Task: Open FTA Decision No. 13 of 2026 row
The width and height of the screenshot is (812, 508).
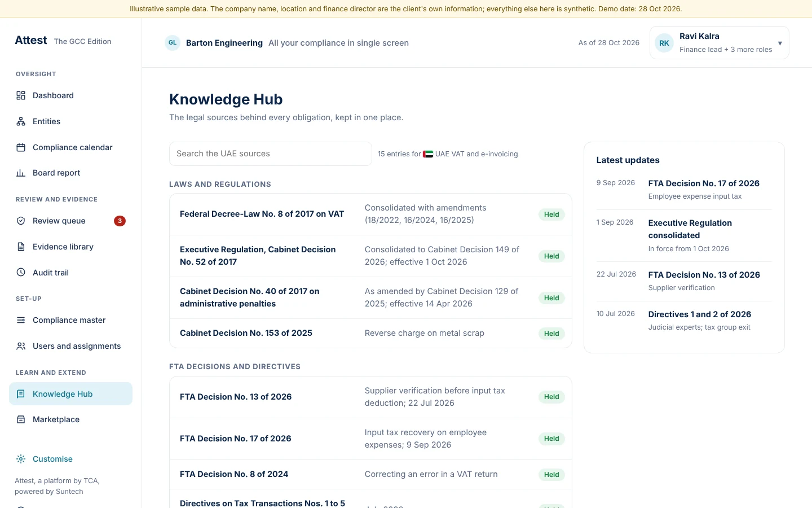Action: tap(370, 397)
